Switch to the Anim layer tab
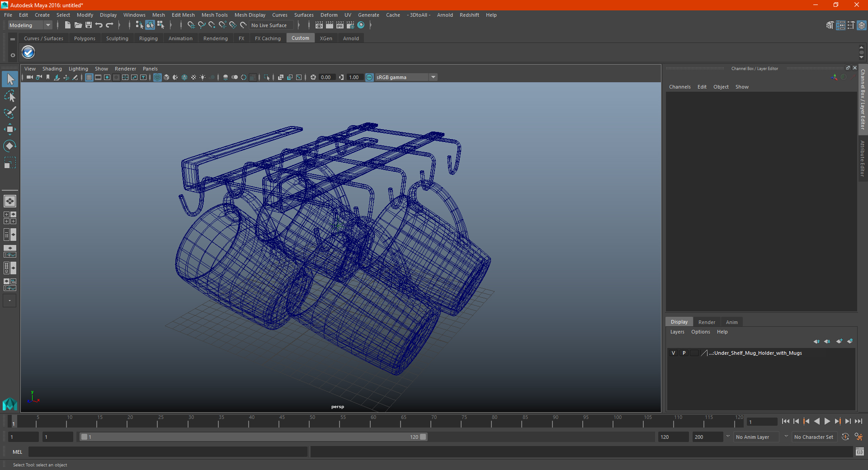The width and height of the screenshot is (868, 470). coord(731,322)
